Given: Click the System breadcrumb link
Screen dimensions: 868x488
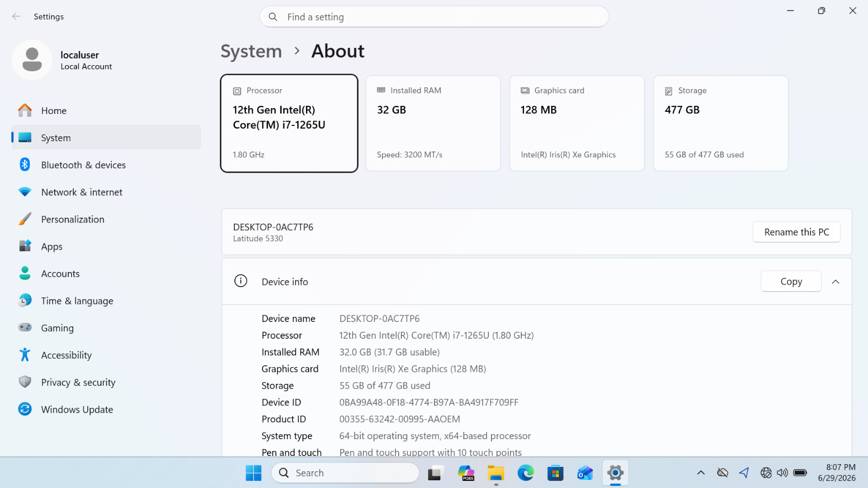Looking at the screenshot, I should coord(251,51).
